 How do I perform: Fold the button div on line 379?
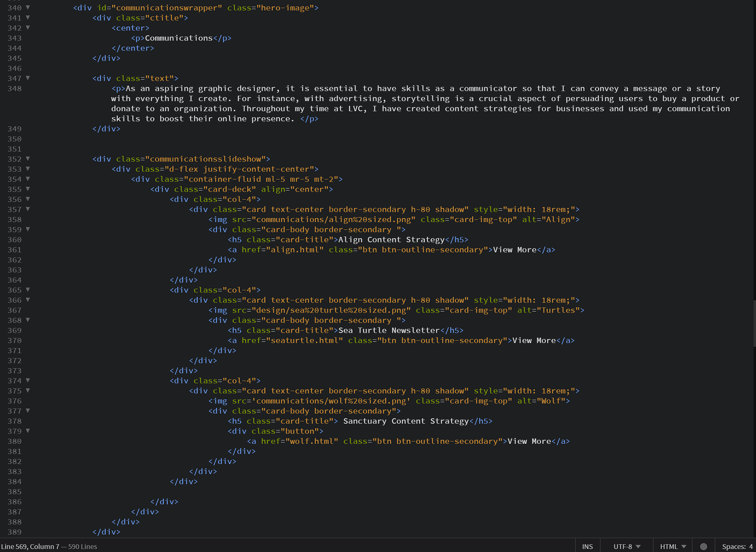click(28, 431)
